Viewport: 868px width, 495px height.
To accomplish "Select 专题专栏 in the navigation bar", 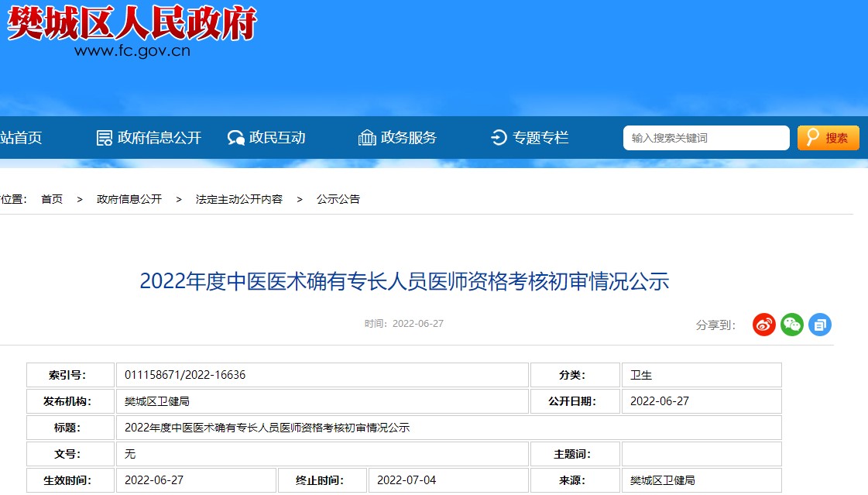I will (540, 138).
